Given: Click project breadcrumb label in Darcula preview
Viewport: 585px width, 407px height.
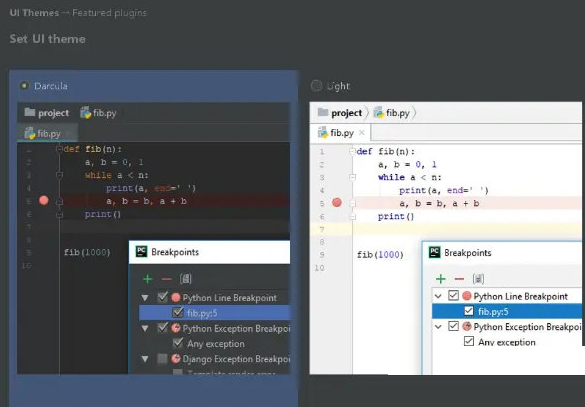Looking at the screenshot, I should (x=53, y=113).
